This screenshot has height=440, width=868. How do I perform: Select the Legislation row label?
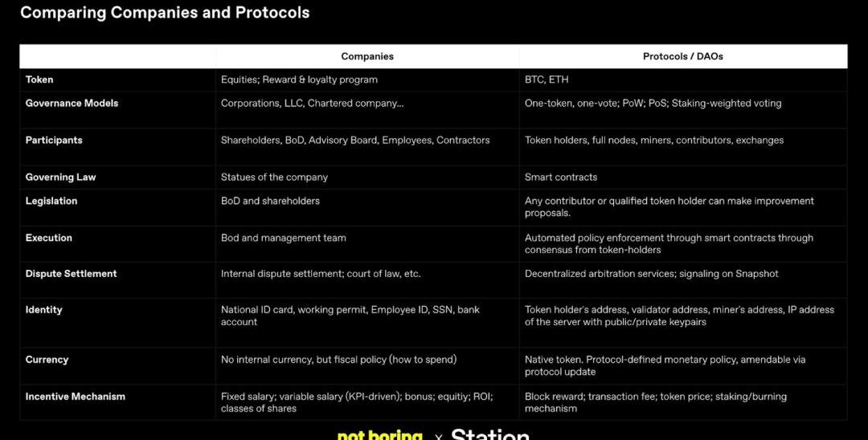pyautogui.click(x=51, y=201)
